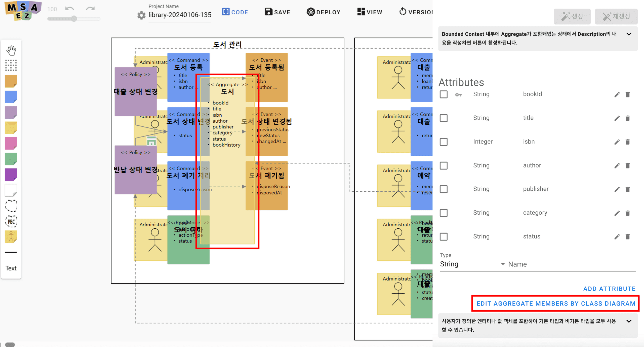Adjust the zoom level slider

pyautogui.click(x=74, y=19)
